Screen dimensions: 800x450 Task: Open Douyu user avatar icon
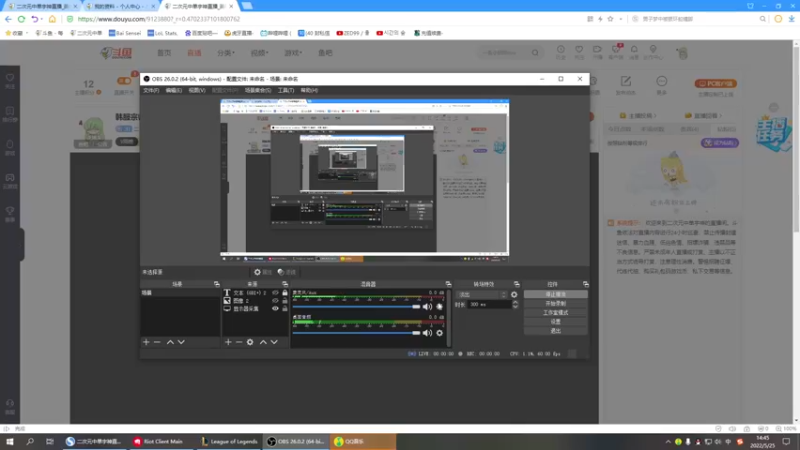click(x=683, y=53)
